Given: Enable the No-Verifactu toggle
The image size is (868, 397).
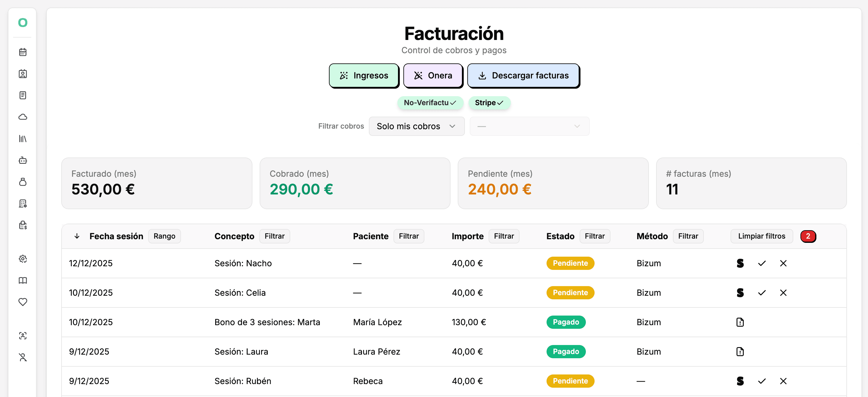Looking at the screenshot, I should 430,103.
